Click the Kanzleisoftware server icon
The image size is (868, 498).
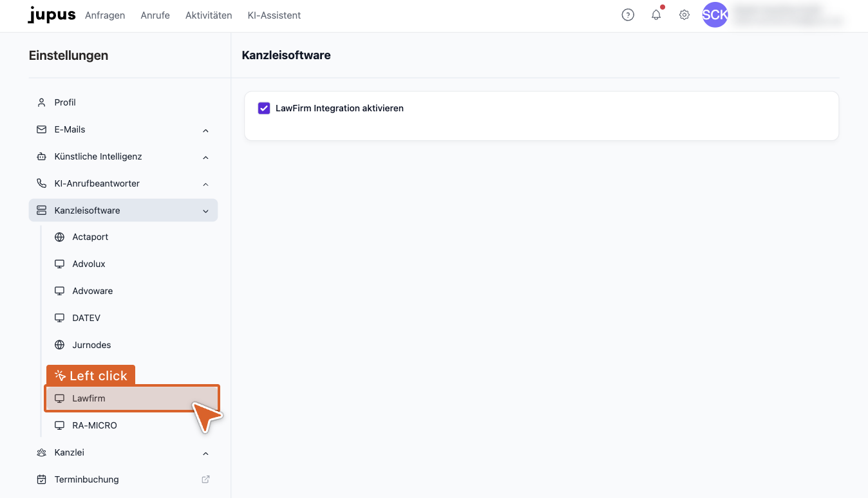coord(42,210)
